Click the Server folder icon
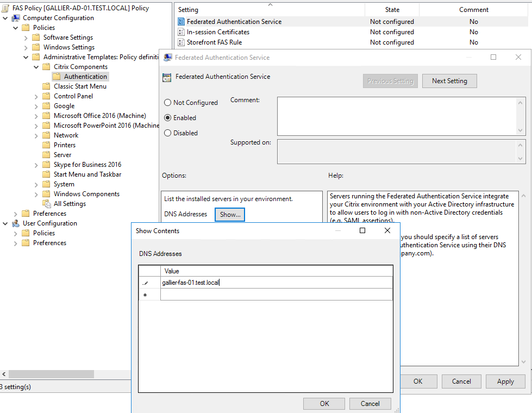Screen dimensions: 532x413 (47, 155)
